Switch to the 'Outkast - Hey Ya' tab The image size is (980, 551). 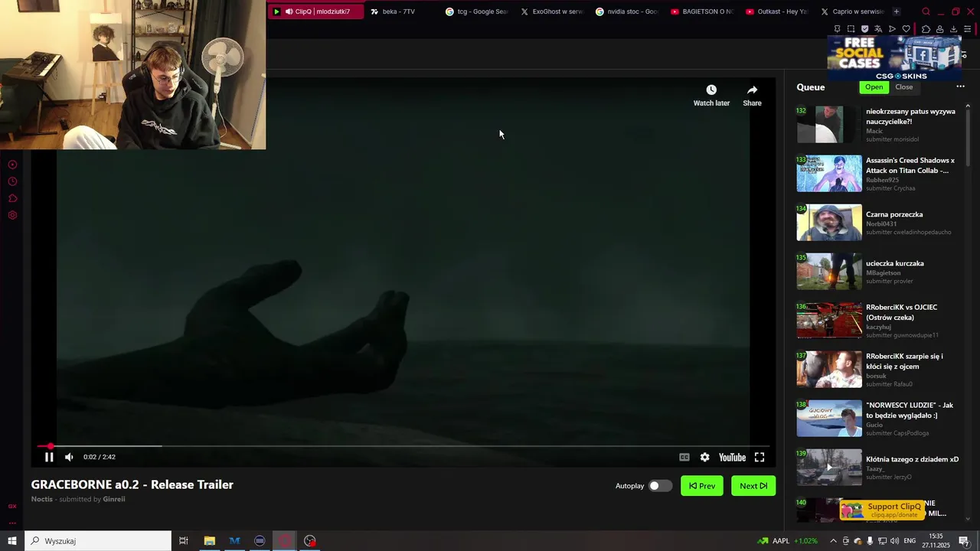776,11
